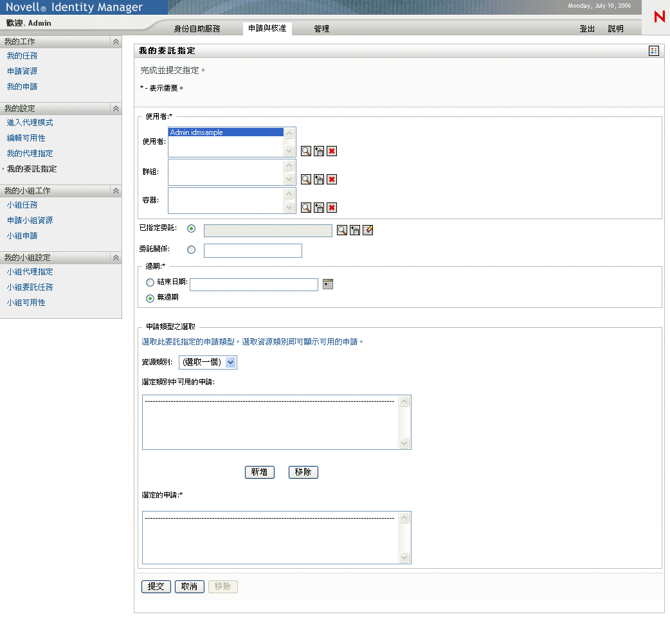The width and height of the screenshot is (670, 644).
Task: Collapse the 我的小組工作 sidebar section
Action: coord(116,190)
